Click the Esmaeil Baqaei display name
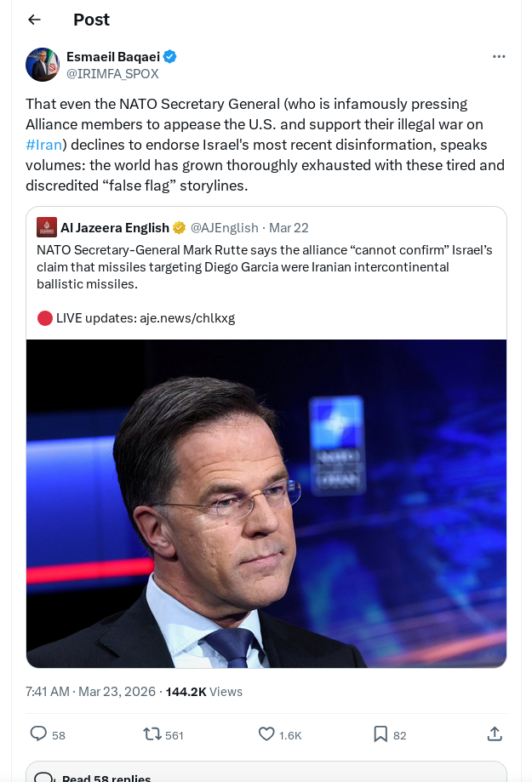 112,57
